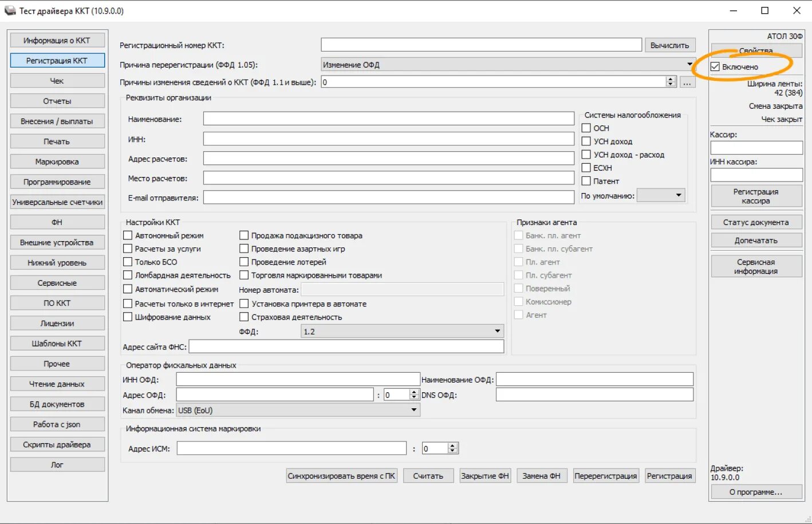This screenshot has height=524, width=812.
Task: Open the О программе dialog
Action: 756,492
